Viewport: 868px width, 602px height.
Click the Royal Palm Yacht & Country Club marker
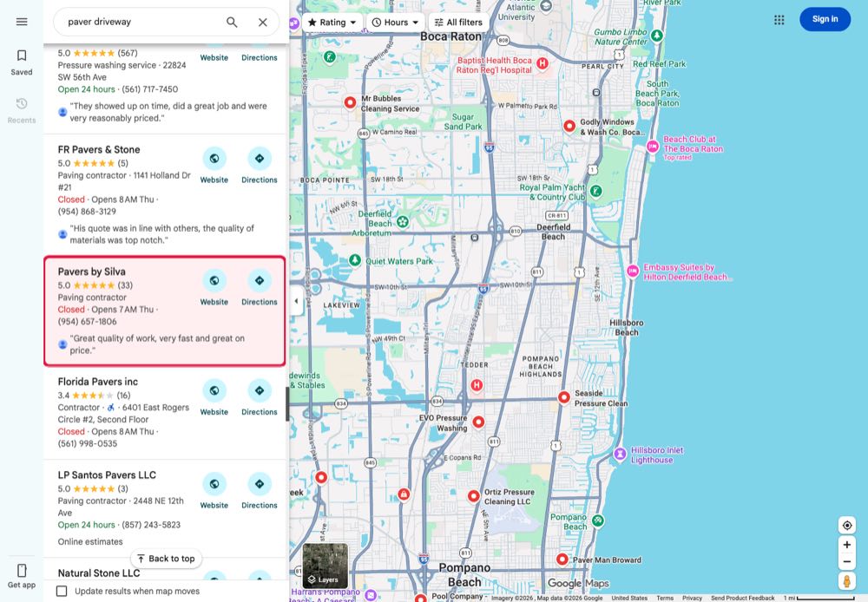point(595,192)
